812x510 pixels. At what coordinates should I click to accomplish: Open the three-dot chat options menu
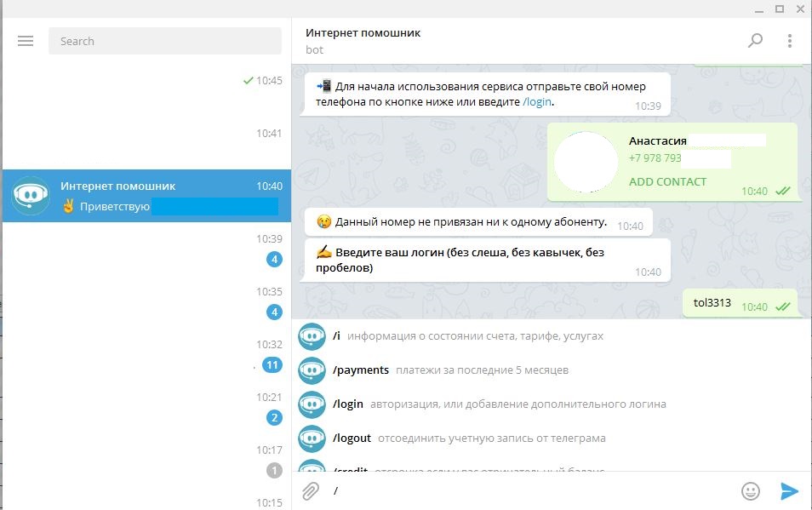pos(789,41)
